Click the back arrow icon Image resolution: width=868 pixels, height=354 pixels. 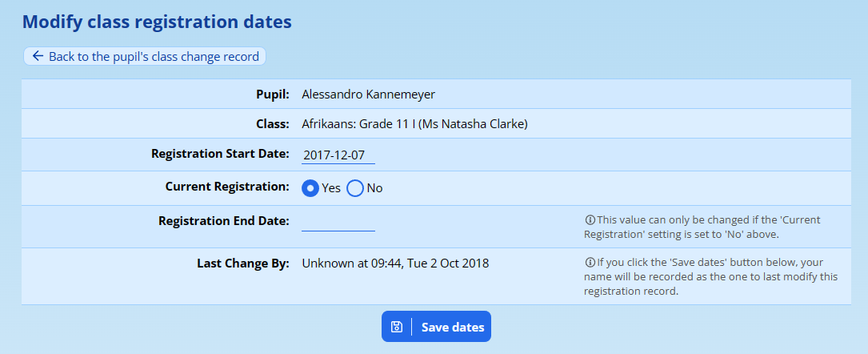38,57
